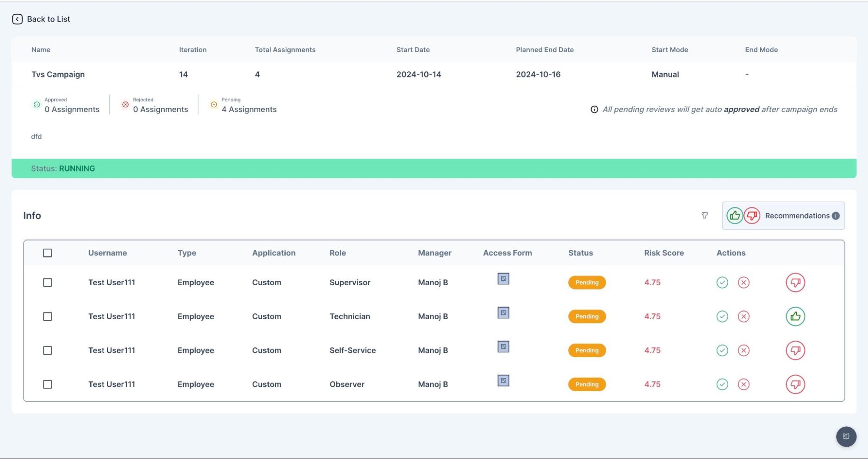Reject the Technician role assignment
This screenshot has height=459, width=868.
pos(743,316)
